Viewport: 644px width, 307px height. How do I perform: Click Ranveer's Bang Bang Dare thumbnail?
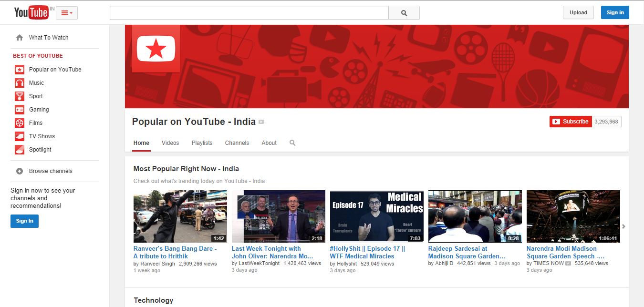[180, 216]
